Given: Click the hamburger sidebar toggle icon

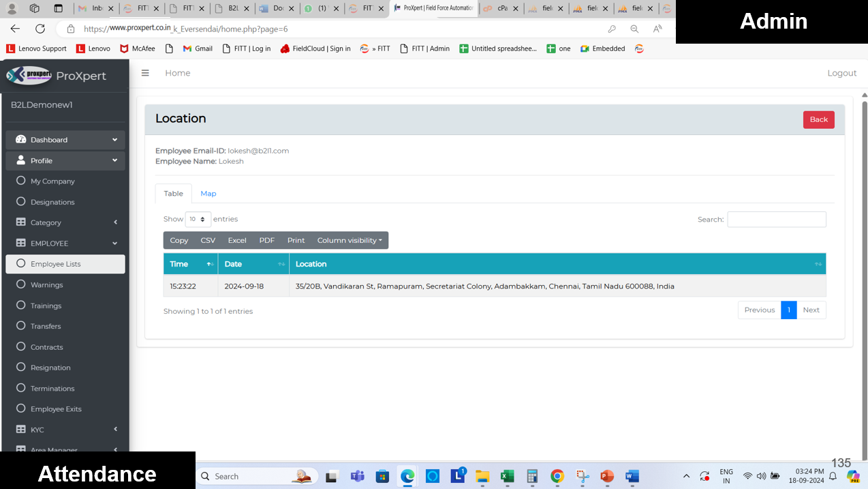Looking at the screenshot, I should coord(145,73).
